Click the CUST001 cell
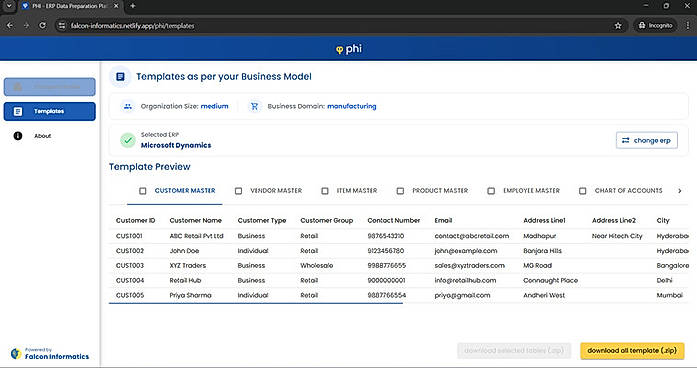 [x=129, y=236]
